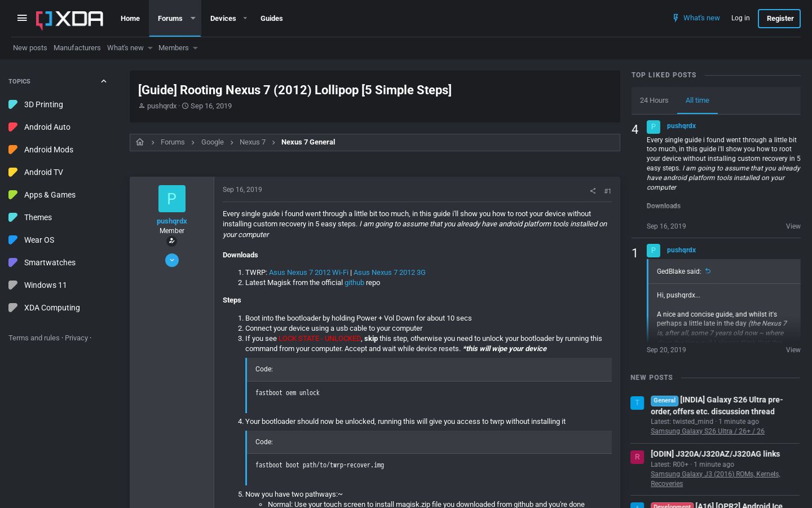View the top liked post from Sep 20, 2019
812x508 pixels.
(793, 350)
